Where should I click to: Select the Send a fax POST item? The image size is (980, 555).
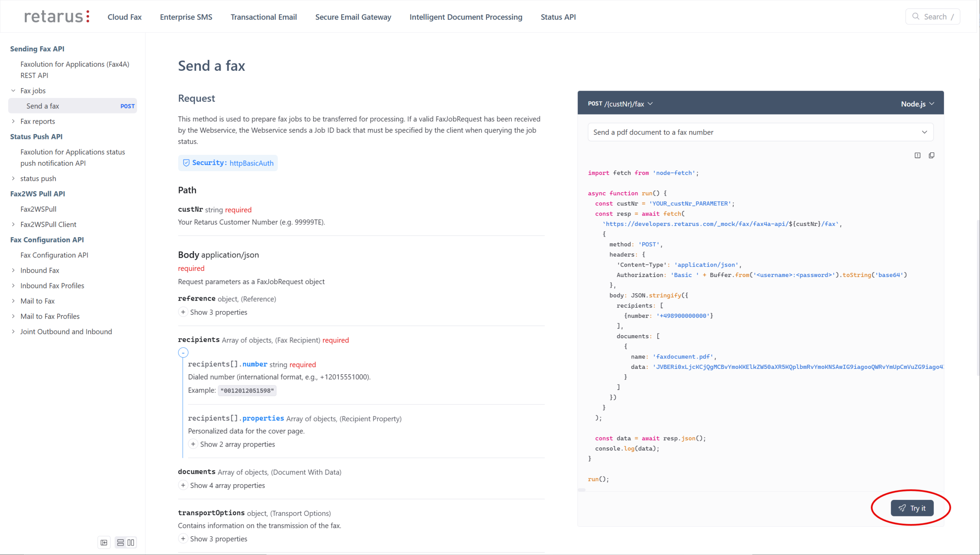tap(72, 106)
